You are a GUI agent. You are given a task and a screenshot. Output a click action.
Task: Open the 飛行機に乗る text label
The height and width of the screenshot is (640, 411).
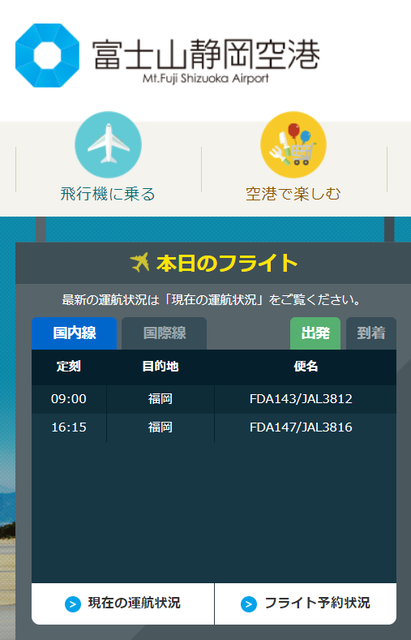click(108, 194)
